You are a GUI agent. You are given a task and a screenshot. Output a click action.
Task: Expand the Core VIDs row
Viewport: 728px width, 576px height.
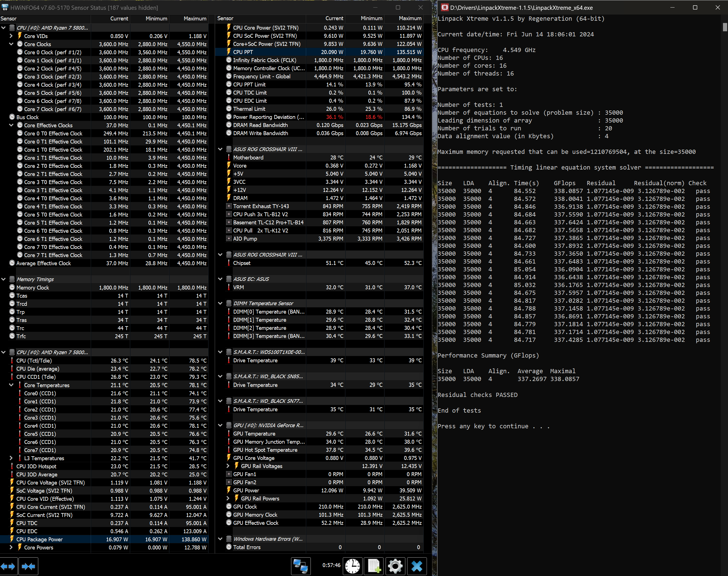[11, 36]
